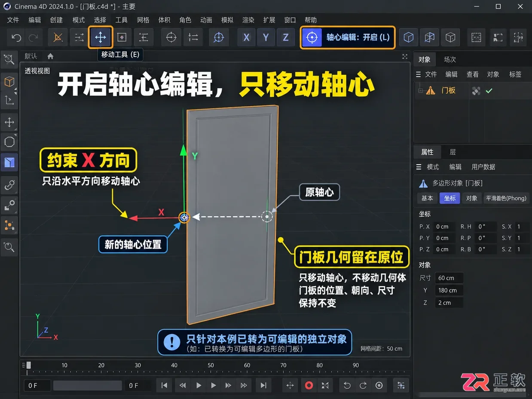Open the 查看 menu in object manager

[473, 74]
